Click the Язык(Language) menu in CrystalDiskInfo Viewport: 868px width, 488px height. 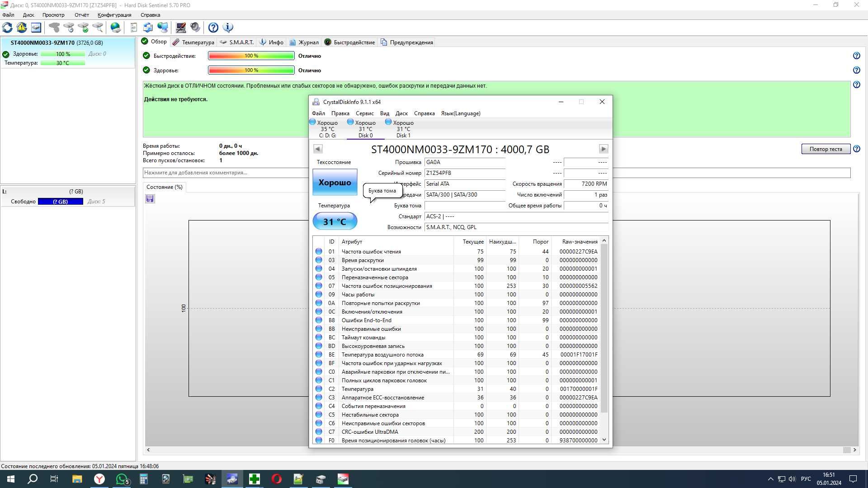coord(461,113)
